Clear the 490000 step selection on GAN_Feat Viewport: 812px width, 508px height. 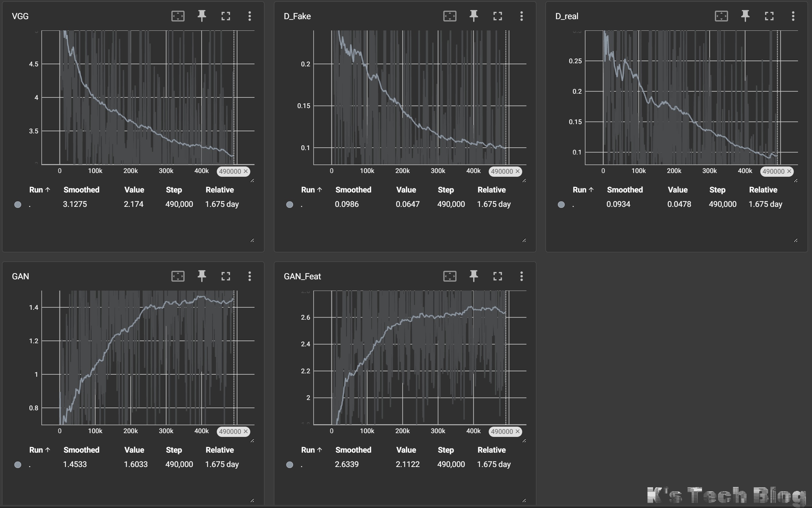click(518, 431)
